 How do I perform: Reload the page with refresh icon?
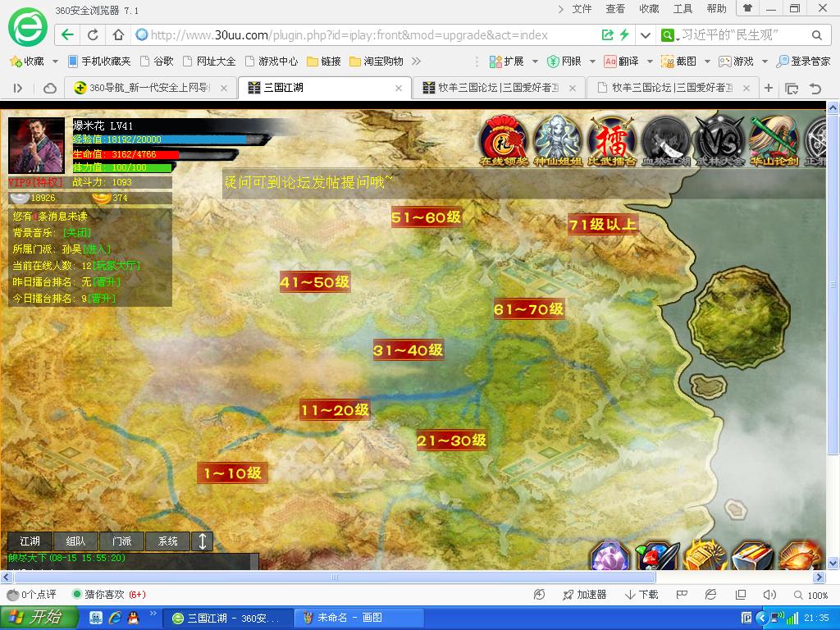coord(93,34)
